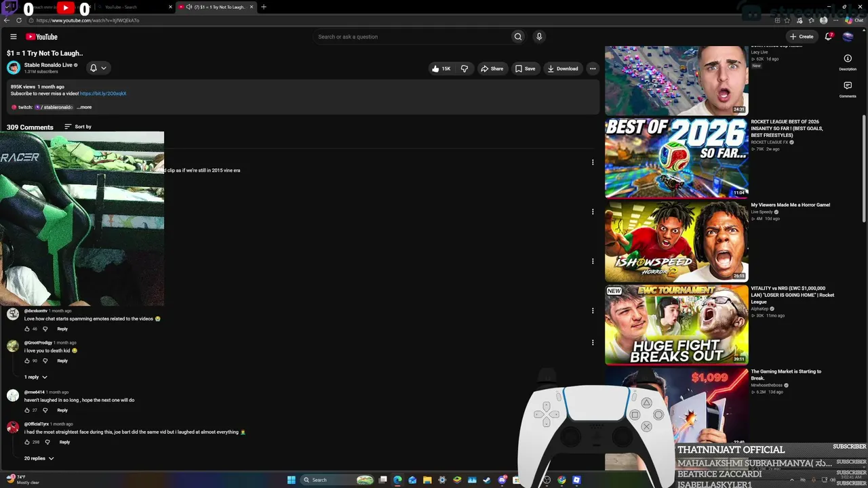868x488 pixels.
Task: Click the search magnifier button
Action: pyautogui.click(x=518, y=37)
